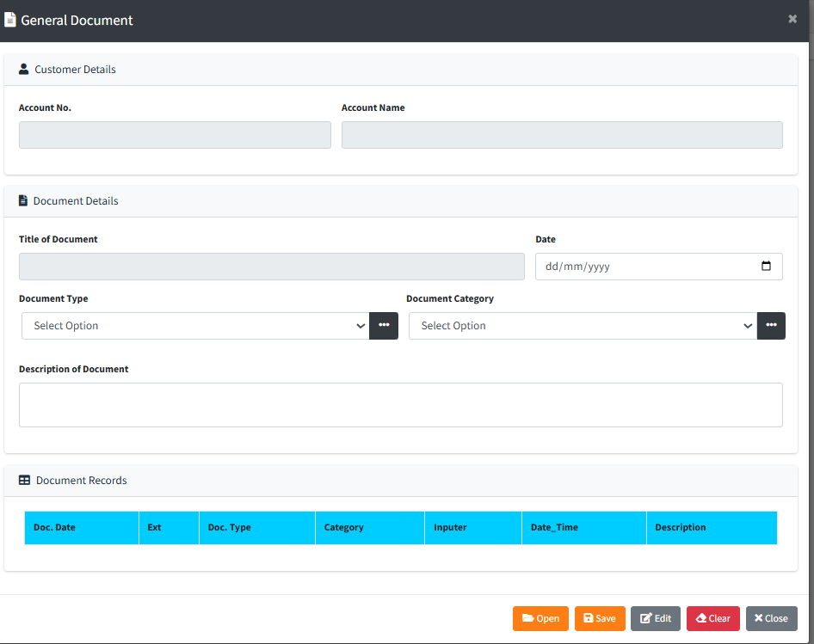Image resolution: width=814 pixels, height=644 pixels.
Task: Clear the form using Clear button
Action: [712, 618]
